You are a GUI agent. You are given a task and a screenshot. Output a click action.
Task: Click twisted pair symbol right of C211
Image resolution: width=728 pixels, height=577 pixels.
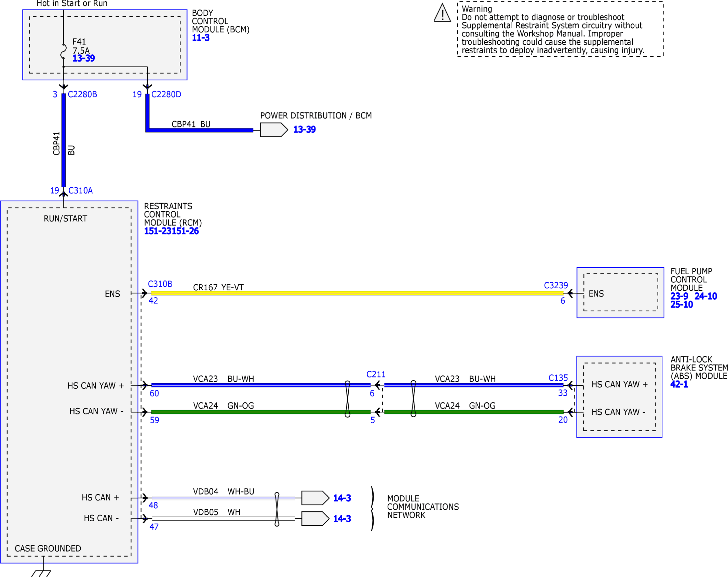click(413, 399)
